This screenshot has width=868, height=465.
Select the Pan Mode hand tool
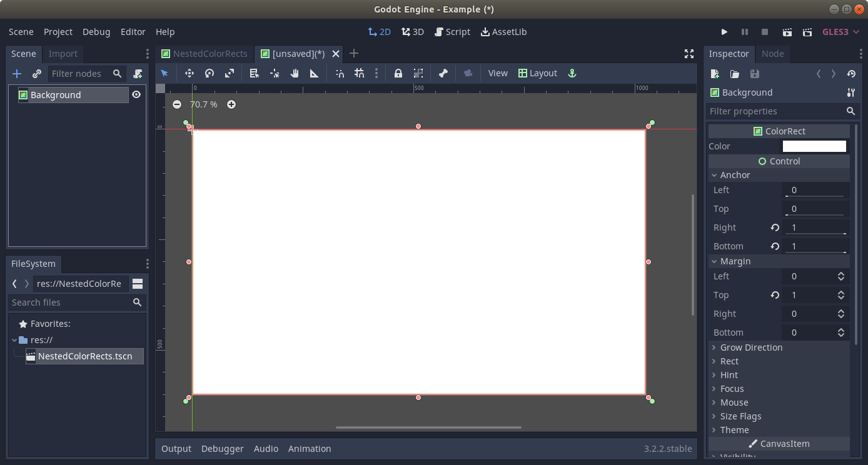295,73
